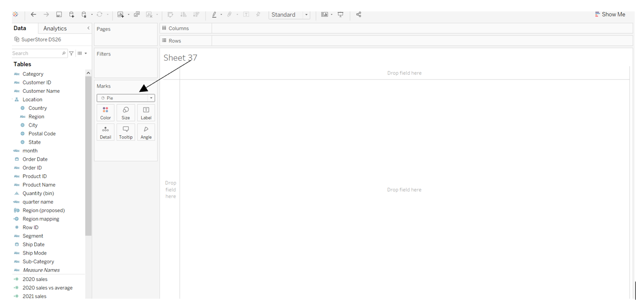
Task: Open the highlight dropdown arrow
Action: [221, 15]
